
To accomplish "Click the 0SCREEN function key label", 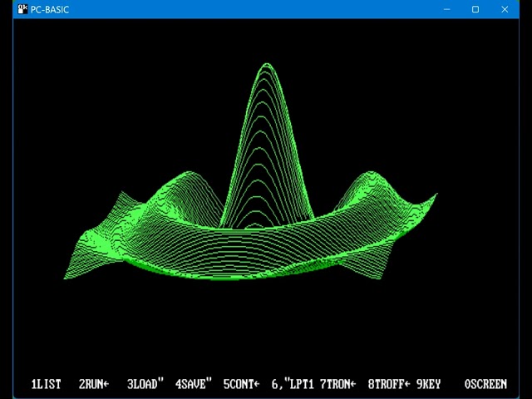I will tap(485, 384).
